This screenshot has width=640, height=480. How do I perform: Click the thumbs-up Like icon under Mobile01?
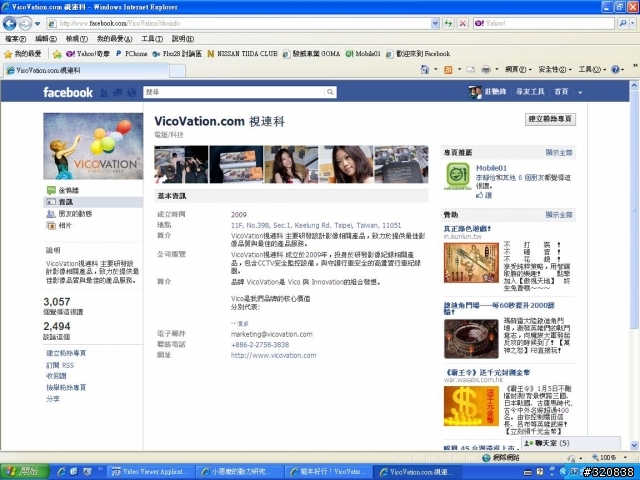(x=480, y=196)
